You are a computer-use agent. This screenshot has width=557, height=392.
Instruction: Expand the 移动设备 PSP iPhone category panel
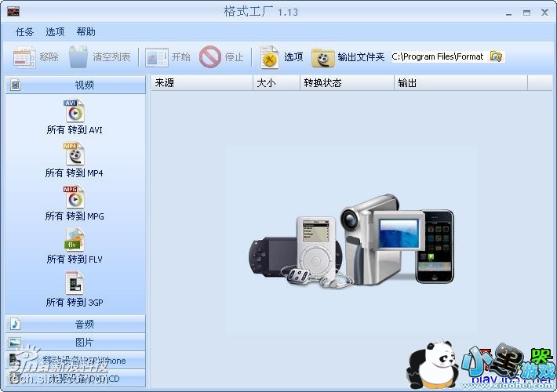tap(75, 361)
